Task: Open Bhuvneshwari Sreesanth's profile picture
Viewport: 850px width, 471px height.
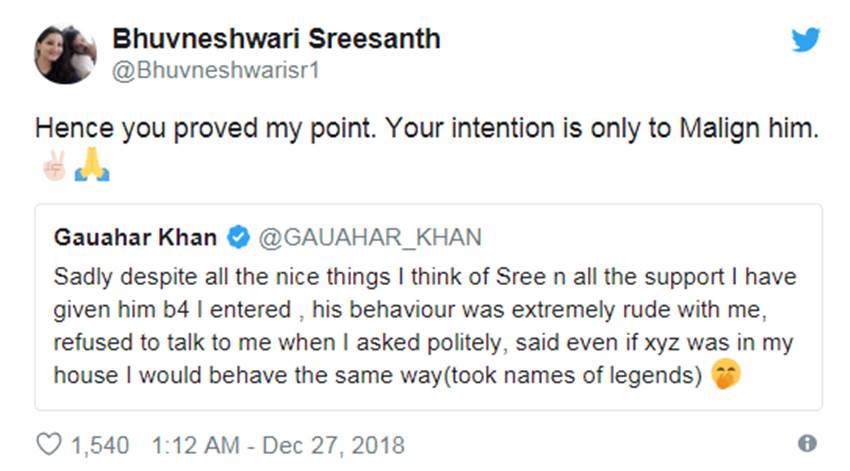Action: 65,54
